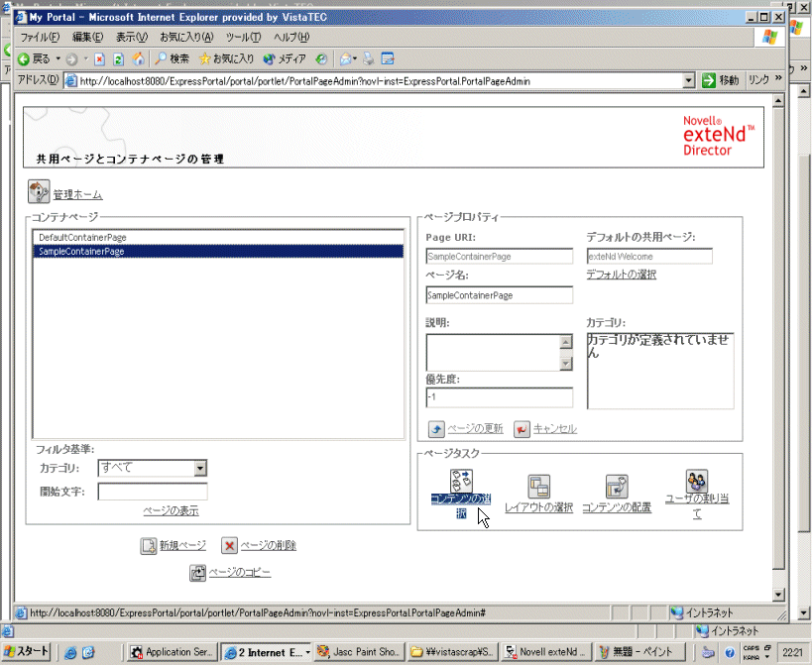Open the ヘルプ(H) menu
This screenshot has height=665, width=812.
291,38
